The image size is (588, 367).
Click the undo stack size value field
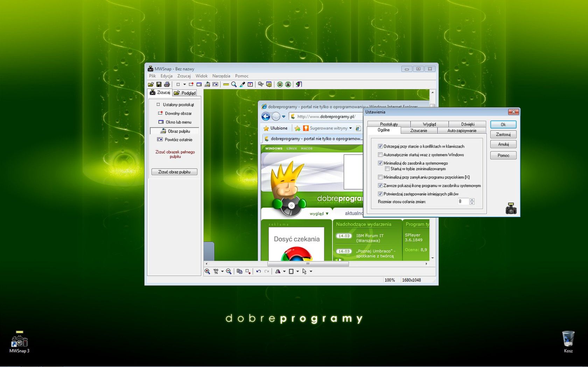[463, 201]
